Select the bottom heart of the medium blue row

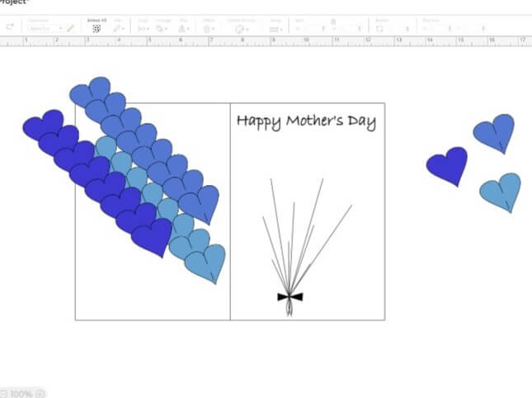(200, 205)
